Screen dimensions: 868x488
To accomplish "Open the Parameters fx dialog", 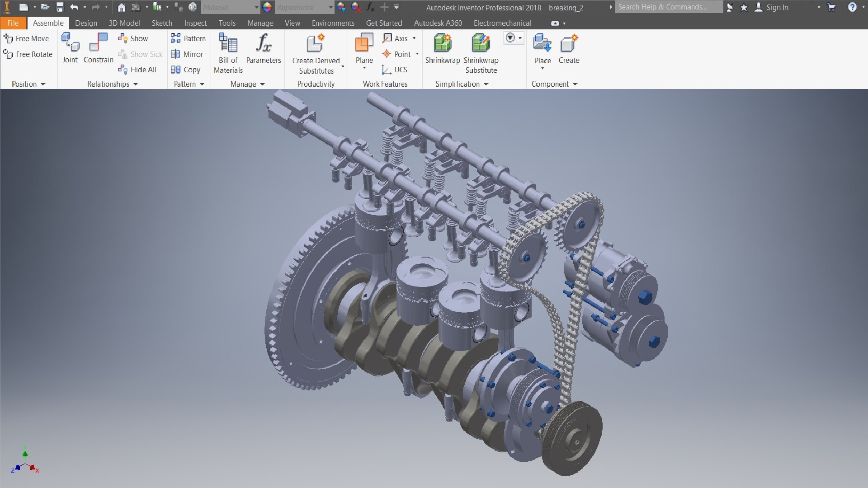I will click(x=264, y=48).
